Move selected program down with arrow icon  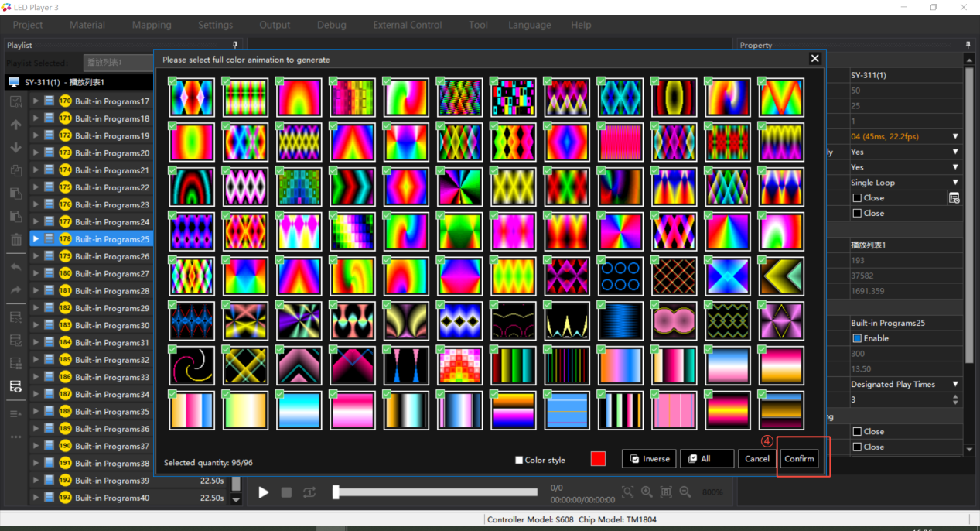click(x=15, y=147)
